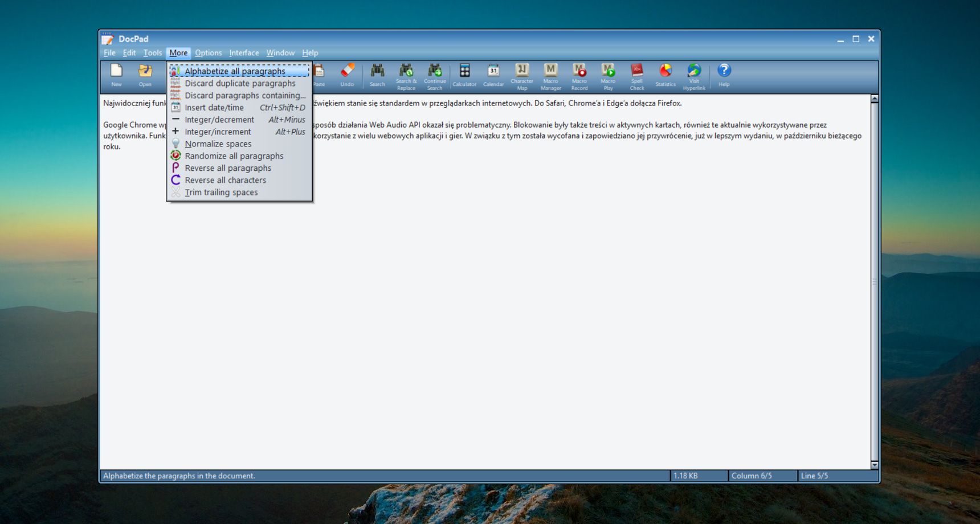Viewport: 980px width, 524px height.
Task: Open the Character Map
Action: 522,76
